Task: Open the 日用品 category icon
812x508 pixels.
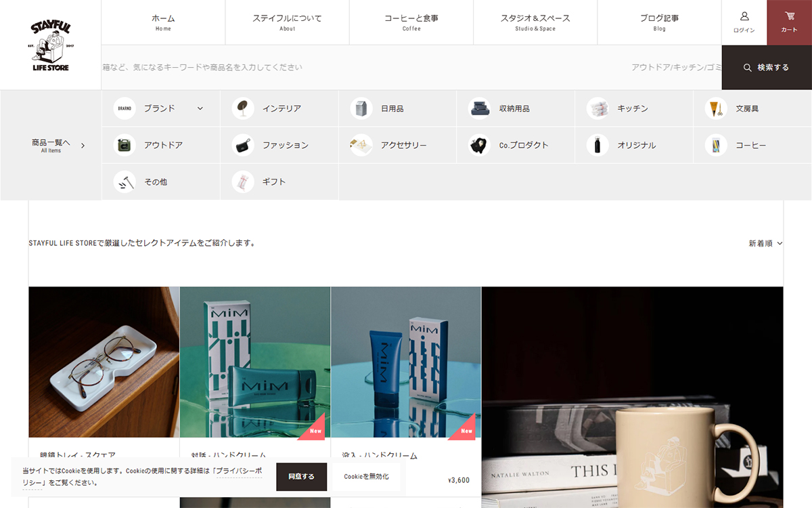Action: pos(361,108)
